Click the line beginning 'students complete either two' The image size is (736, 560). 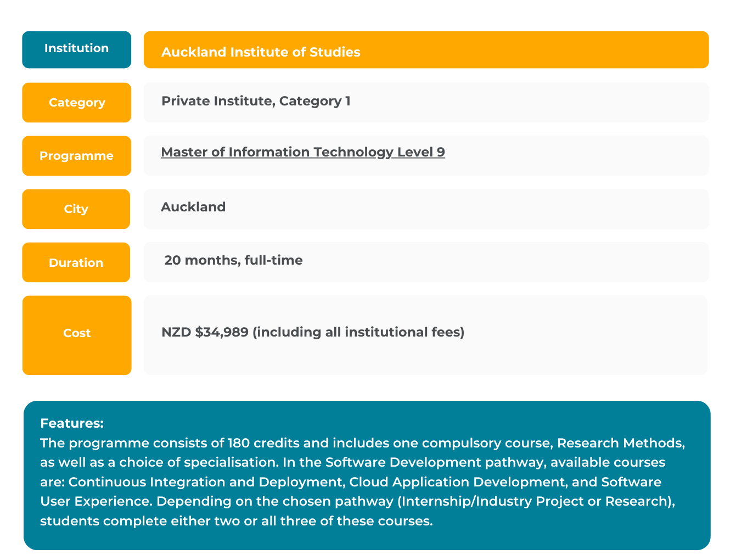tap(237, 521)
